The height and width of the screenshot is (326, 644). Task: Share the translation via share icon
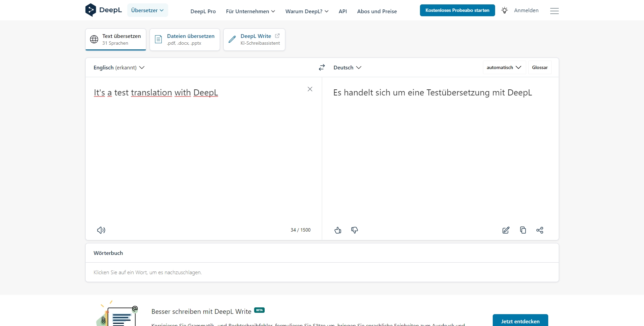point(540,230)
